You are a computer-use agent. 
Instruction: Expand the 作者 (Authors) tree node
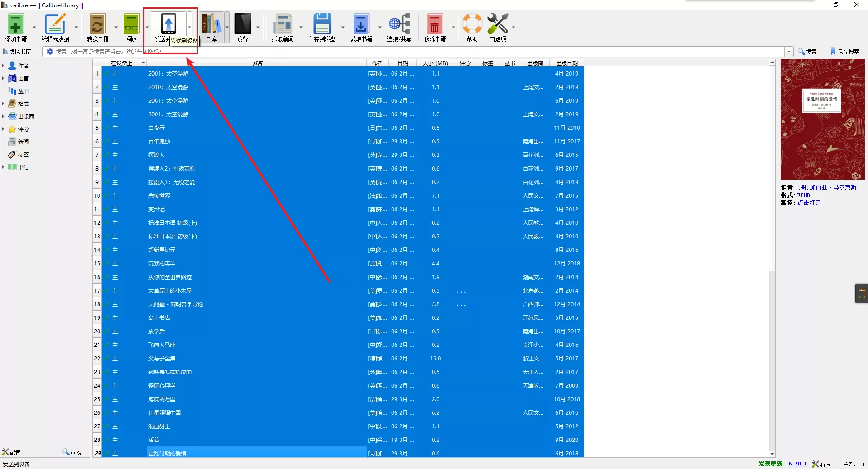3,66
